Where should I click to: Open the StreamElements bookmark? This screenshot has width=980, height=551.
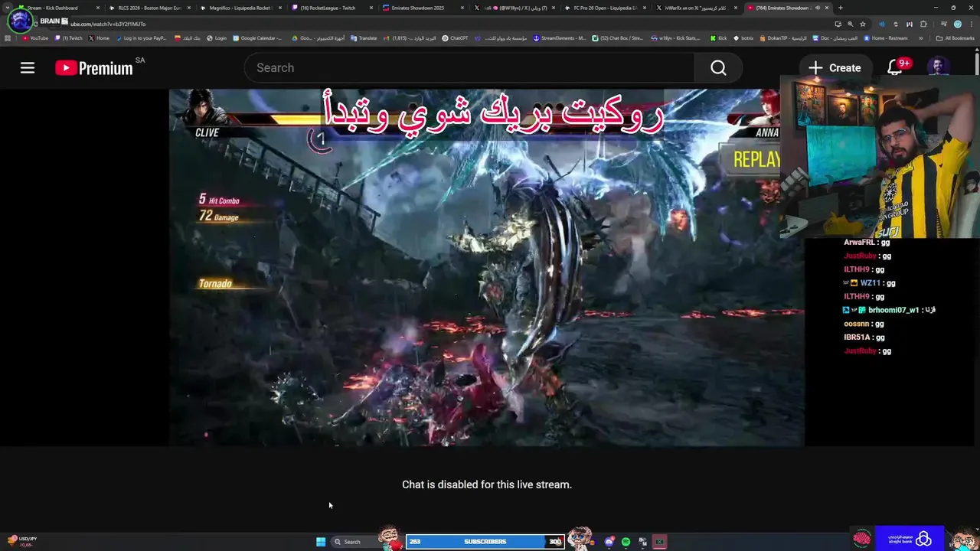coord(560,37)
